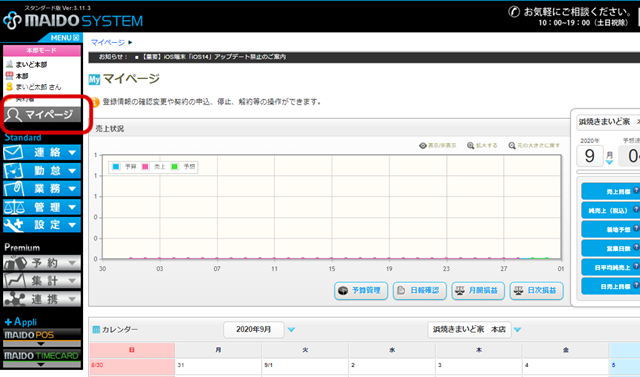Screen dimensions: 640x377
Task: Open マイページ in the sidebar
Action: pos(42,115)
